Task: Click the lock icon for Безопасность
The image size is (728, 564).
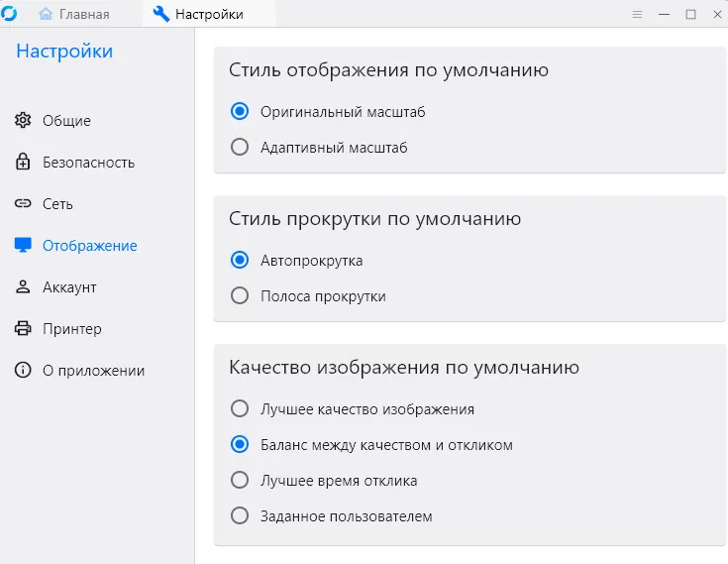Action: point(24,163)
